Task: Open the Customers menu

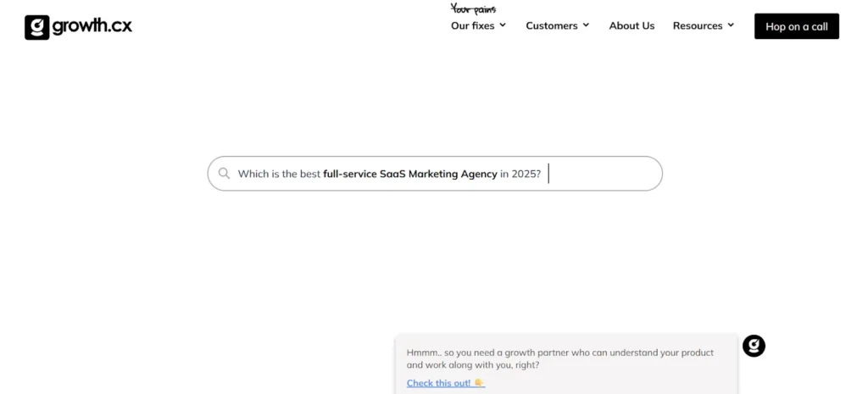Action: click(551, 25)
